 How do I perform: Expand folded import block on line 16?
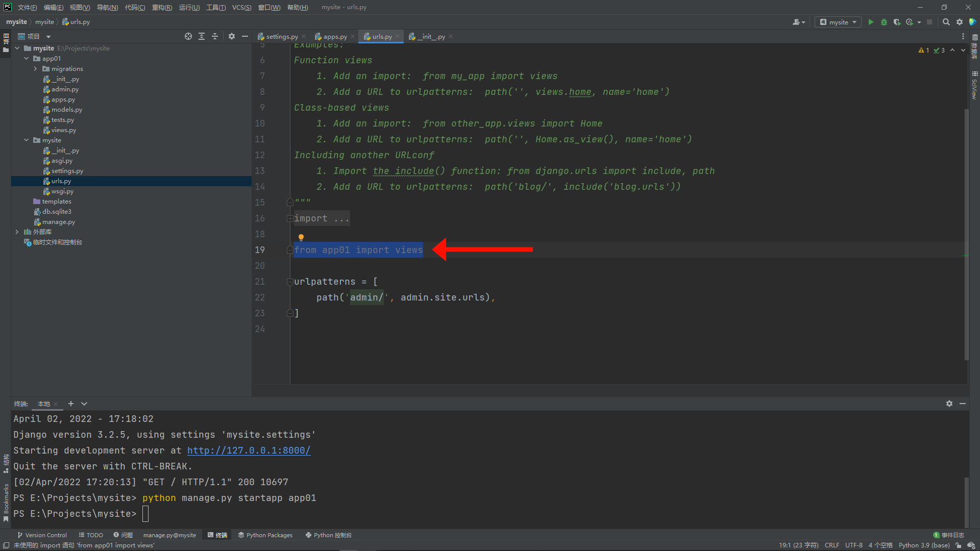(x=290, y=218)
